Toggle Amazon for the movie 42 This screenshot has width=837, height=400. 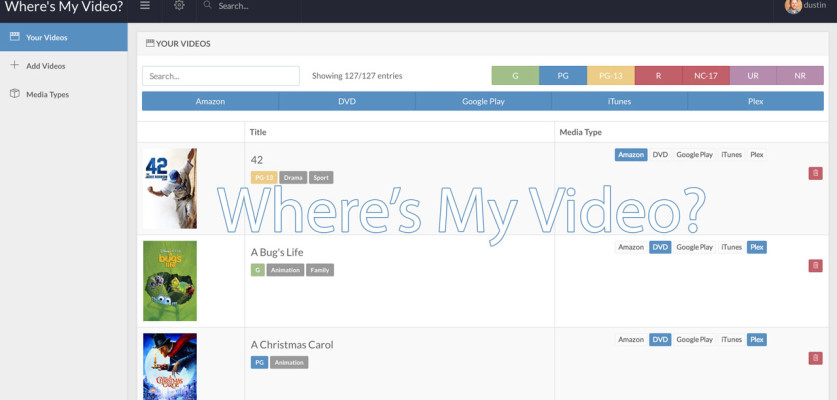631,154
